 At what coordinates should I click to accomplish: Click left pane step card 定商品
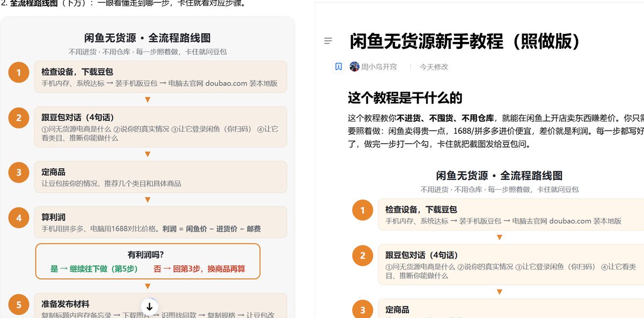(160, 177)
